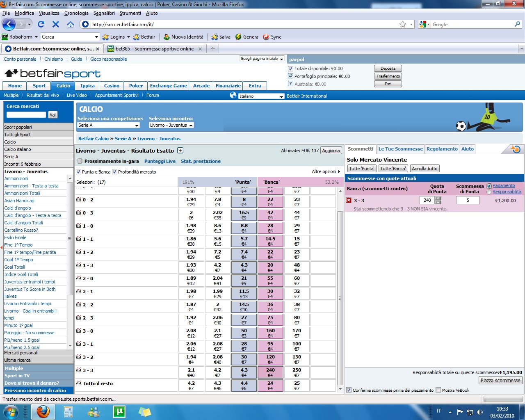Open RoboForm Logins toolbar item
525x420 pixels.
point(116,37)
